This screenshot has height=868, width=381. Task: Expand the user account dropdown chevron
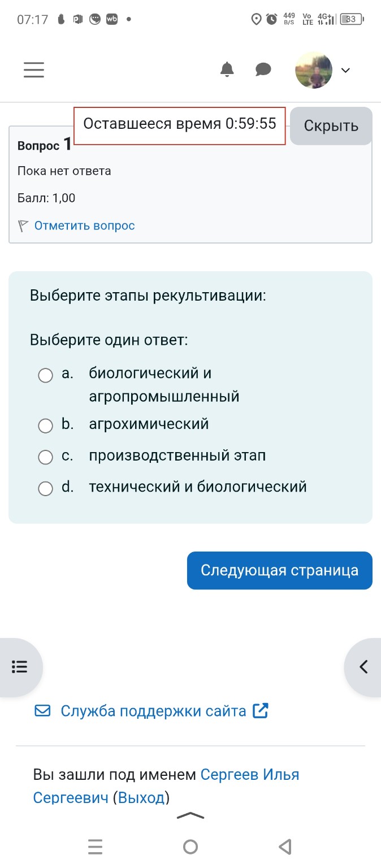[x=345, y=71]
